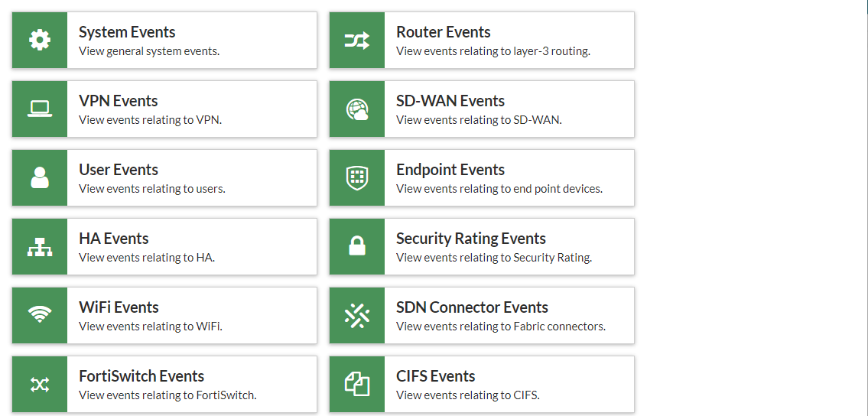Click 'View events relating to Fabric connectors.'
Image resolution: width=868 pixels, height=416 pixels.
pos(501,327)
